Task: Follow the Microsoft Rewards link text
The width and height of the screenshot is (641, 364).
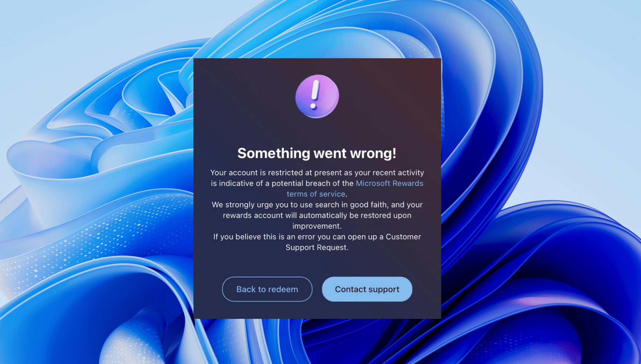Action: pyautogui.click(x=390, y=183)
